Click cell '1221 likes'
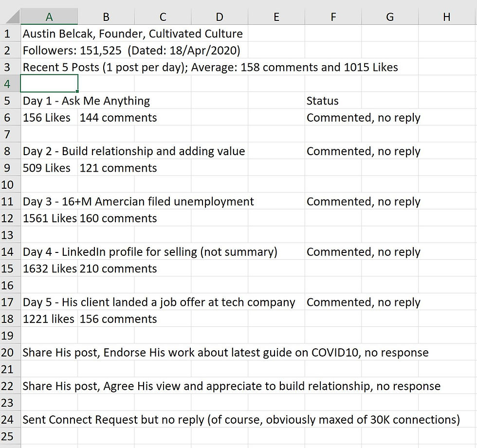This screenshot has width=477, height=448. tap(48, 319)
